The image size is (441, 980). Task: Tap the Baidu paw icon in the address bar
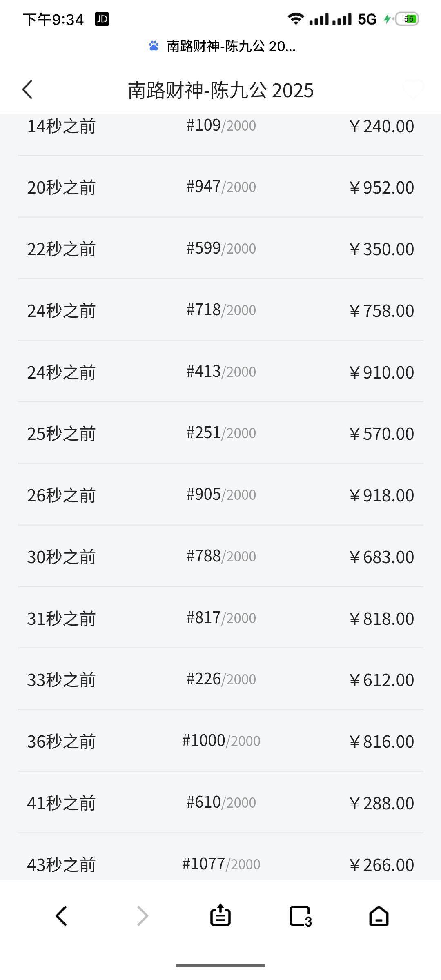click(x=154, y=46)
